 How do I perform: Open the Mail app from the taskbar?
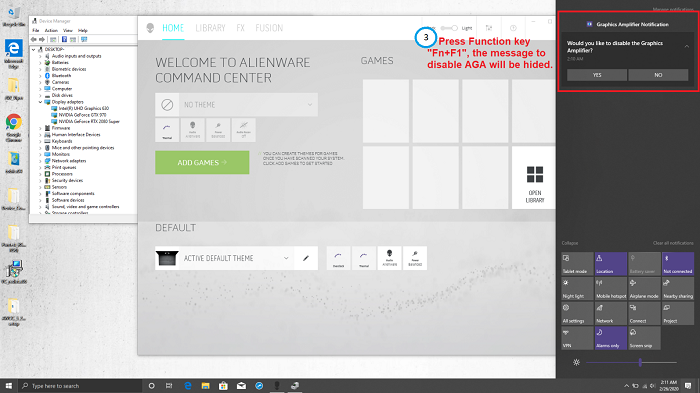click(x=241, y=386)
